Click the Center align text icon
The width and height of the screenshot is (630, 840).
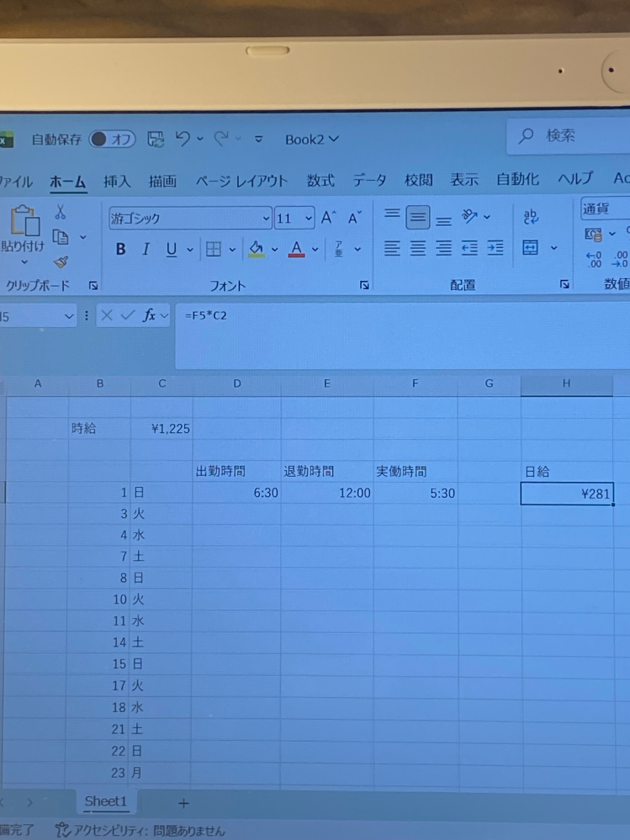[418, 248]
